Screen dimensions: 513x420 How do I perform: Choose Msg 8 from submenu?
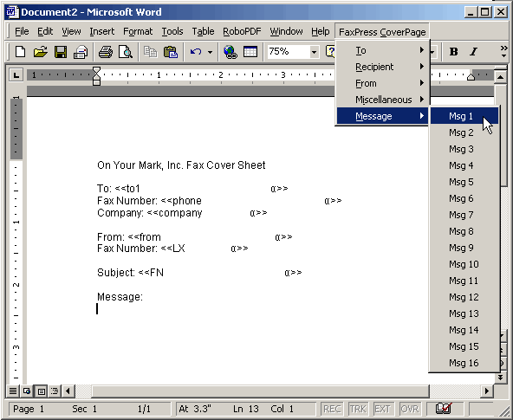click(x=464, y=231)
